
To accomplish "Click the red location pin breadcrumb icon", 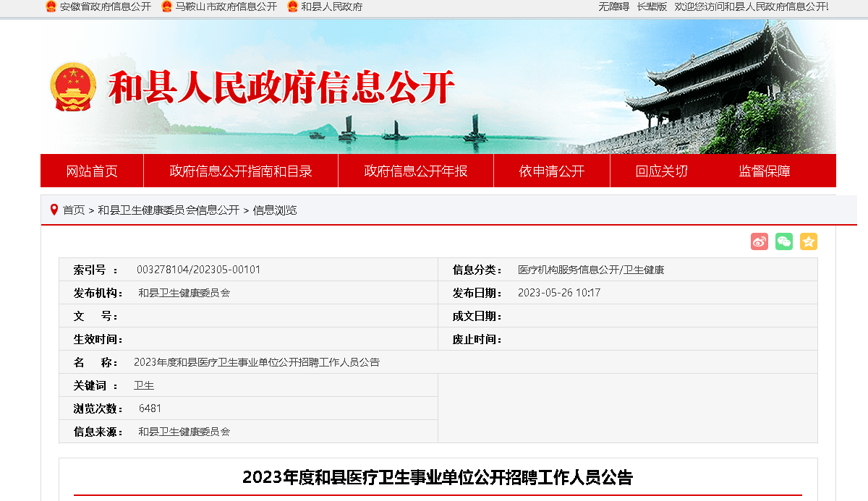I will pos(54,210).
